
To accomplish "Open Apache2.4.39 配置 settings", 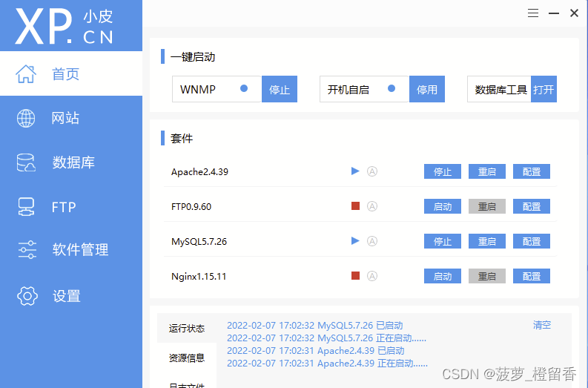I will coord(532,171).
